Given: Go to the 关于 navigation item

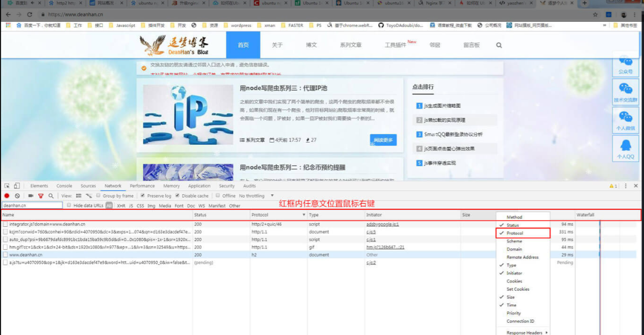Looking at the screenshot, I should coord(277,45).
